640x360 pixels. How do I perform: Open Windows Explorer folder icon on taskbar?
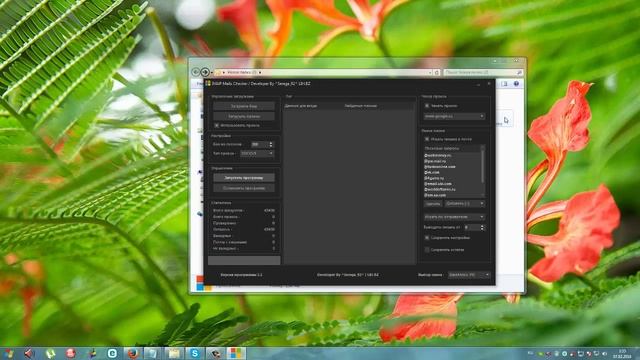[174, 353]
